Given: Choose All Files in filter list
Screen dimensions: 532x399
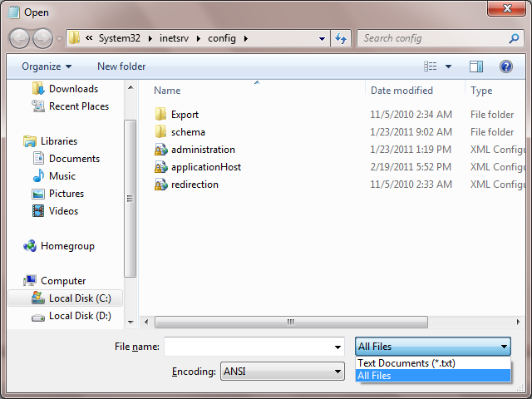Looking at the screenshot, I should point(374,376).
